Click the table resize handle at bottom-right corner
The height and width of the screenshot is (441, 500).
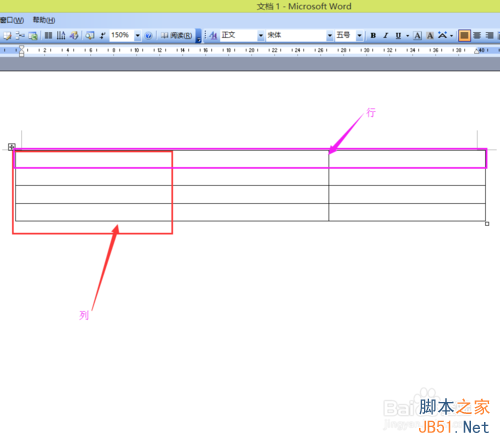point(487,224)
